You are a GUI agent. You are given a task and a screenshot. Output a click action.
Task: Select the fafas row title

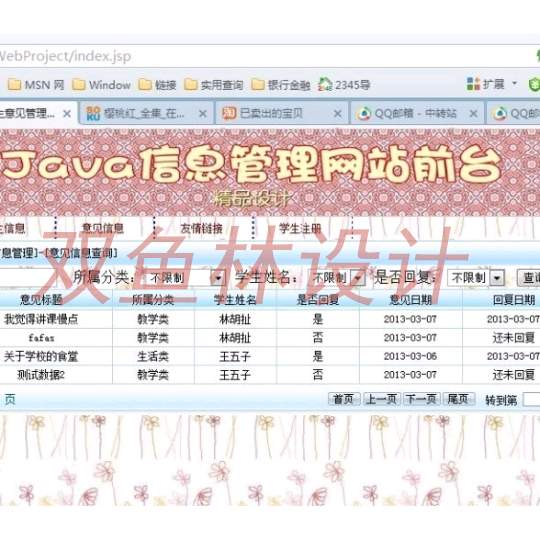(x=41, y=338)
